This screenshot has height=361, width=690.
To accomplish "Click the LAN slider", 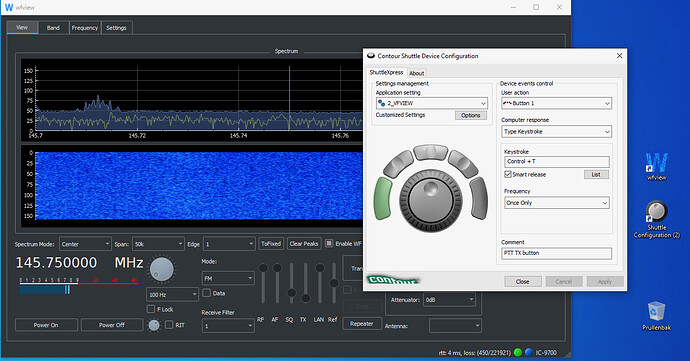I will pos(320,283).
